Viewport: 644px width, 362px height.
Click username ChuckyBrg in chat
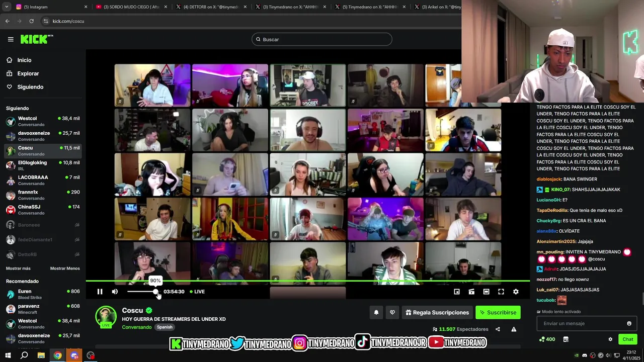(x=548, y=221)
